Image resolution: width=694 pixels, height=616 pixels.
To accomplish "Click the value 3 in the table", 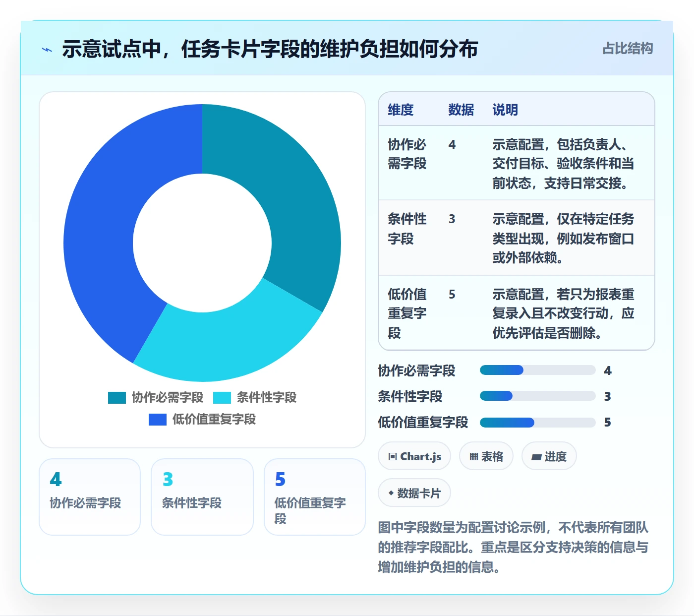I will 452,219.
